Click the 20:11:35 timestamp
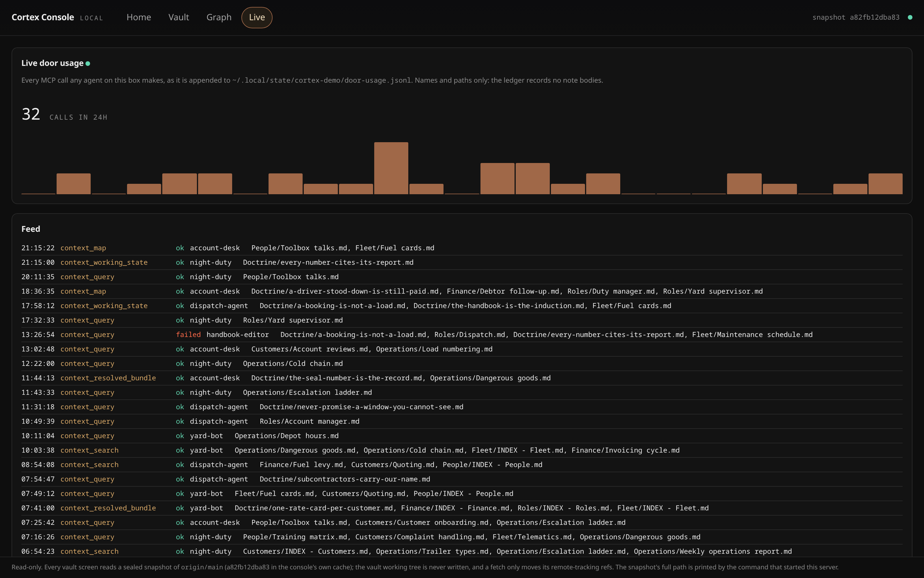This screenshot has width=924, height=578. click(x=38, y=277)
